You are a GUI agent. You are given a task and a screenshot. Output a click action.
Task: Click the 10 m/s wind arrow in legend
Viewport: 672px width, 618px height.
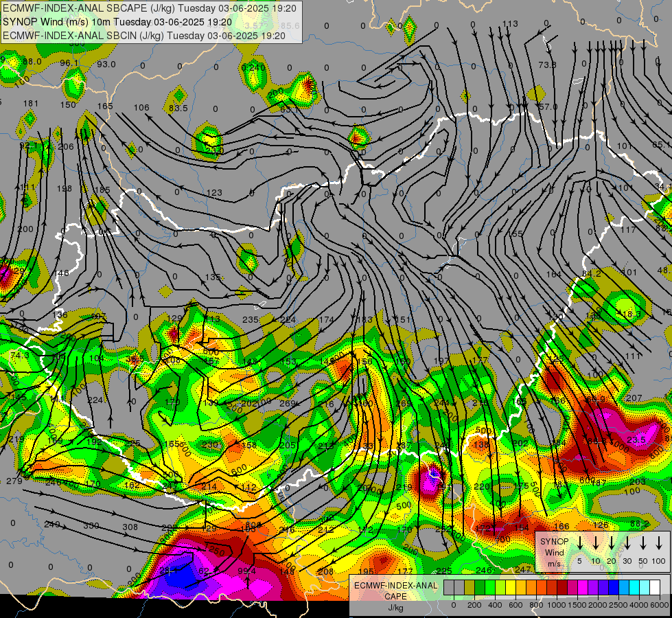point(595,543)
